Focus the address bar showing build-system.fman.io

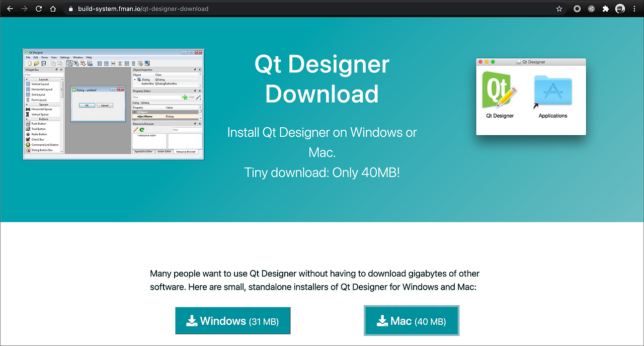(312, 9)
